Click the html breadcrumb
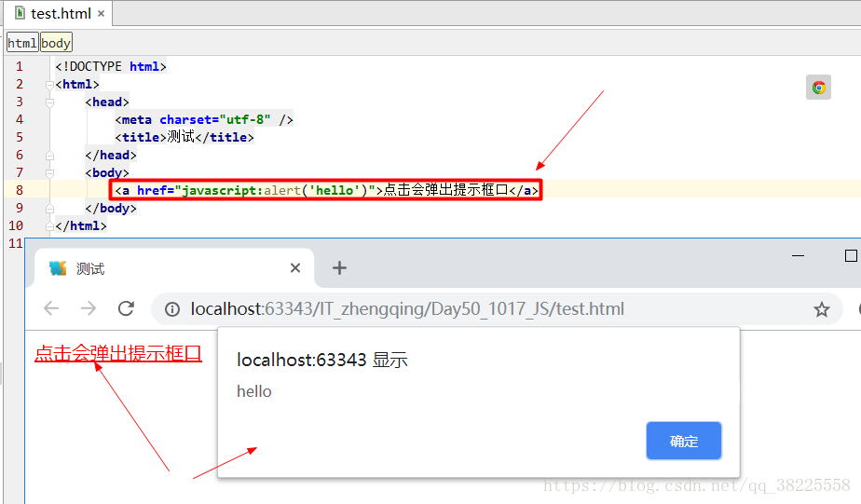Image resolution: width=861 pixels, height=504 pixels. (x=22, y=43)
